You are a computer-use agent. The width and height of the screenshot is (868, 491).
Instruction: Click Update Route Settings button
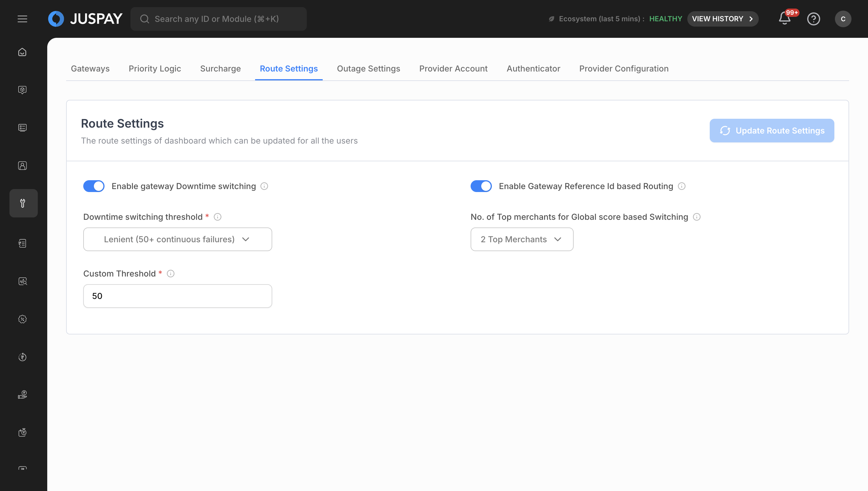tap(772, 131)
